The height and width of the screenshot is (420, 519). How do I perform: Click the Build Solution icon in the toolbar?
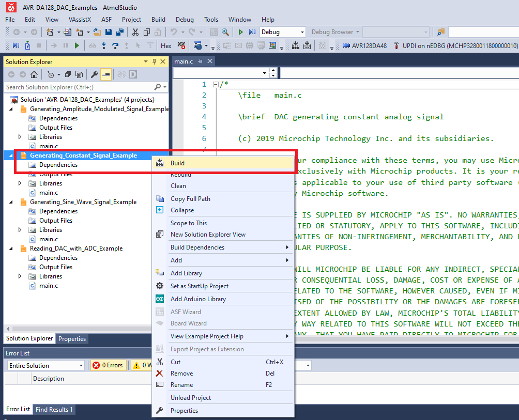point(296,45)
